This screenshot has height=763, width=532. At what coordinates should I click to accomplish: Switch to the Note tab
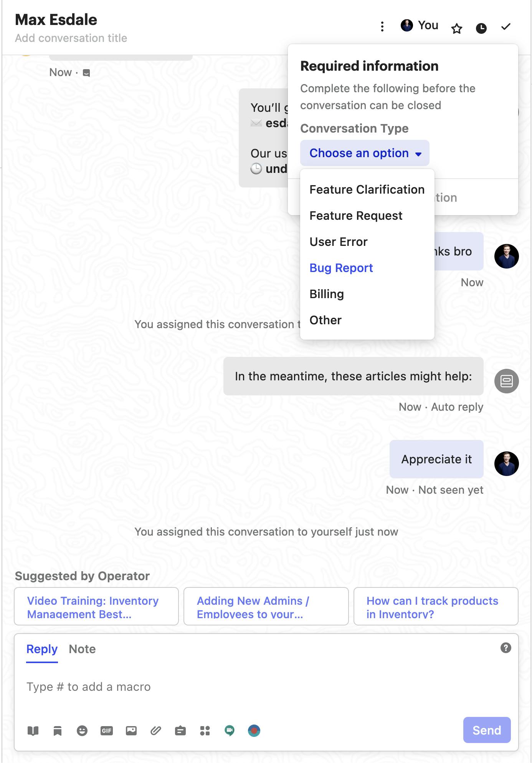pos(82,649)
